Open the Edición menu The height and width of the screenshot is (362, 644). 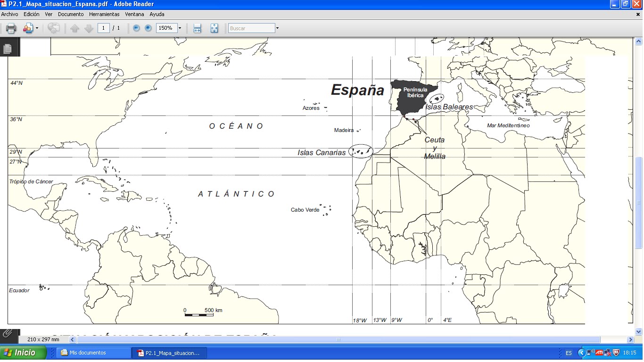click(x=32, y=14)
